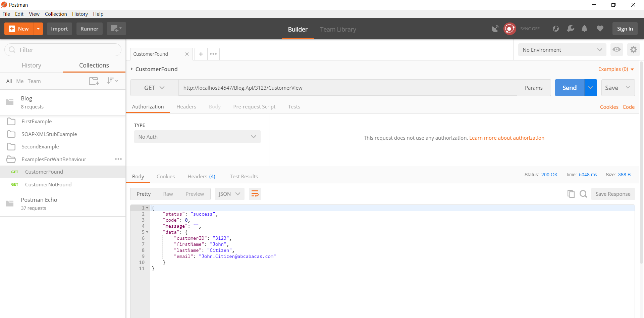Open the FirstExample folder
Viewport: 644px width, 318px height.
tap(63, 121)
